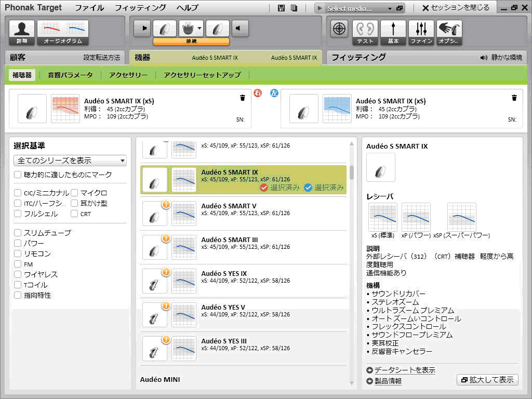Click the 拡大して表示 enlarge button
This screenshot has height=399, width=532.
click(487, 380)
